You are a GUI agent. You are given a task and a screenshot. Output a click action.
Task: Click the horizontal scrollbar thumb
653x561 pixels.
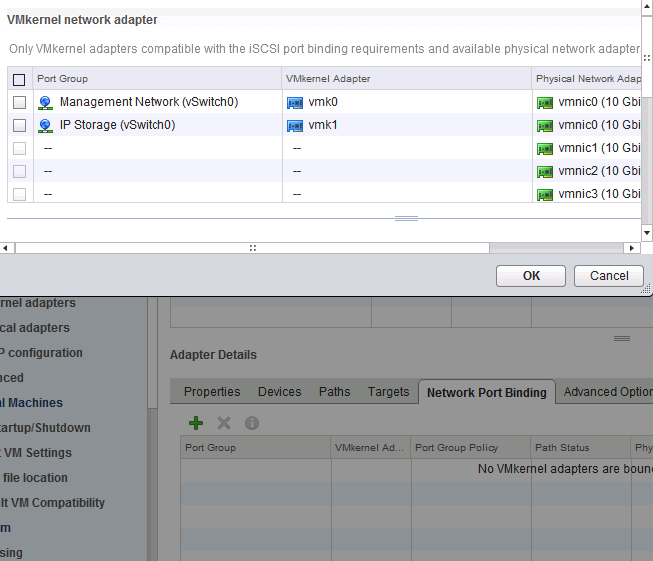point(252,248)
